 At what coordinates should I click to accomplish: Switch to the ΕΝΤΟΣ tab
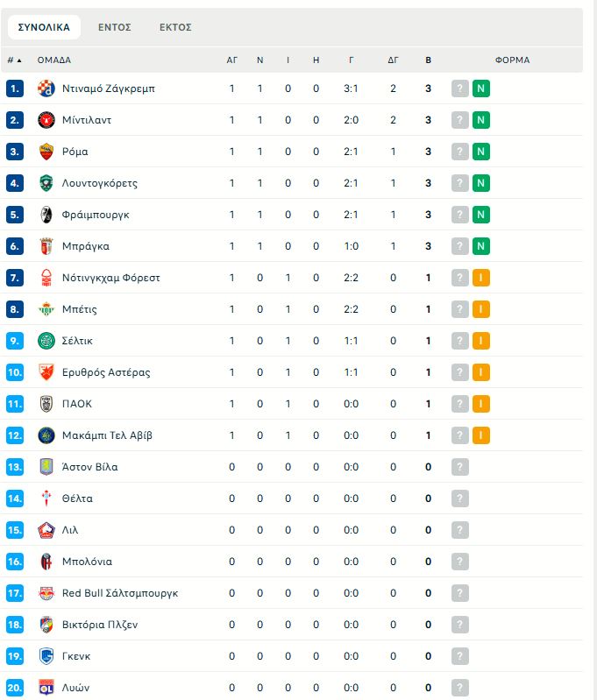115,27
